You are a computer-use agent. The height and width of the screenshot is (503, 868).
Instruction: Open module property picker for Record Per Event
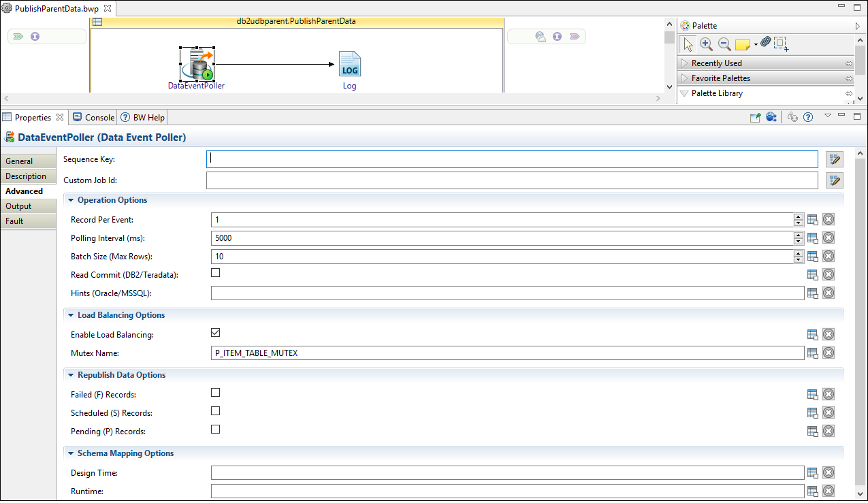click(812, 220)
